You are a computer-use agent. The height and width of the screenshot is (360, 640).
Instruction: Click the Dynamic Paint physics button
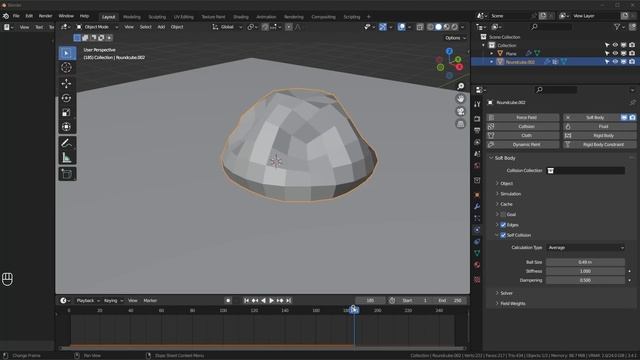[523, 144]
